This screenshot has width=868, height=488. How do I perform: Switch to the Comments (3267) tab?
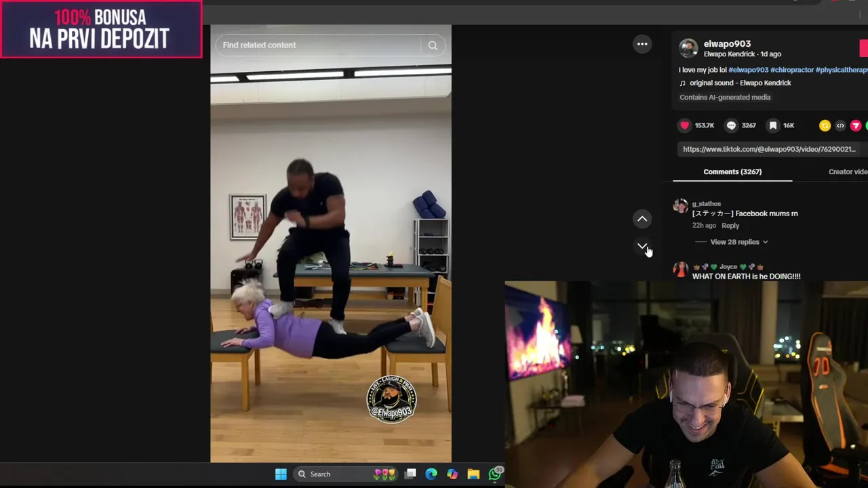pyautogui.click(x=732, y=171)
